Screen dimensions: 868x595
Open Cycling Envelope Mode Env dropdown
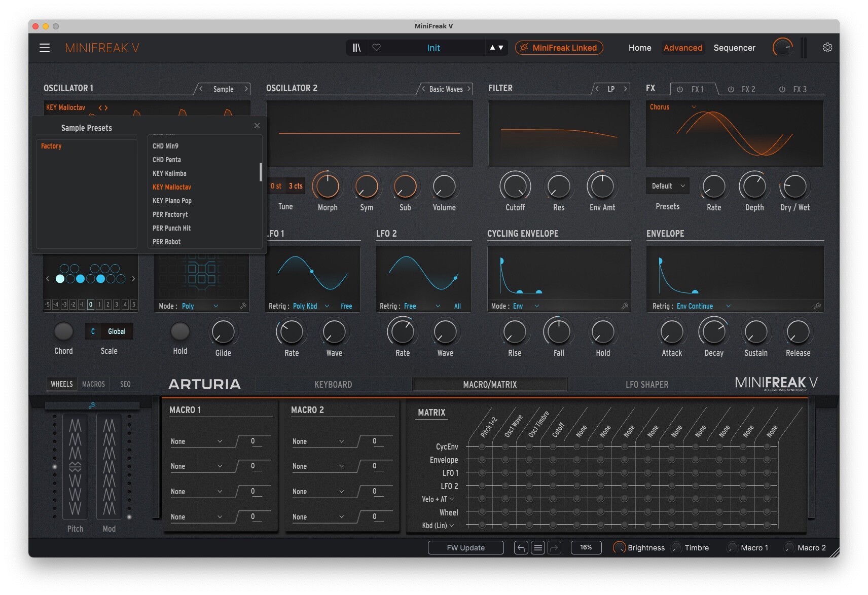pyautogui.click(x=526, y=306)
